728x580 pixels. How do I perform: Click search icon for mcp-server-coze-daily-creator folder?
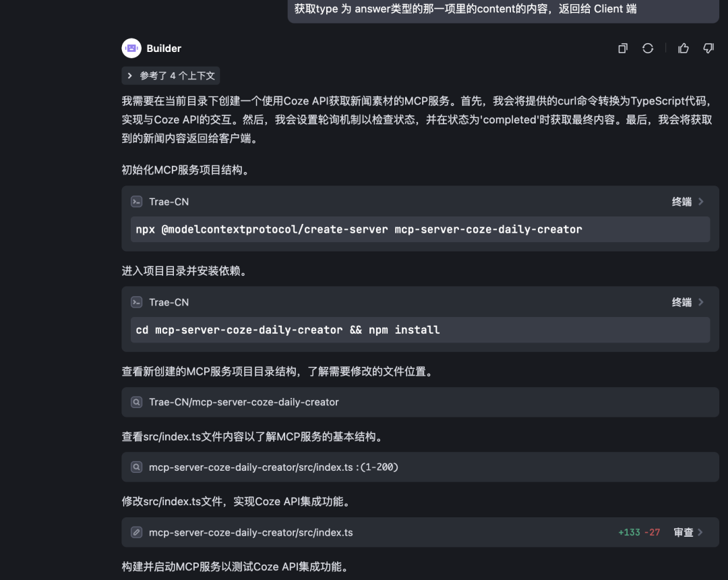[x=136, y=402]
